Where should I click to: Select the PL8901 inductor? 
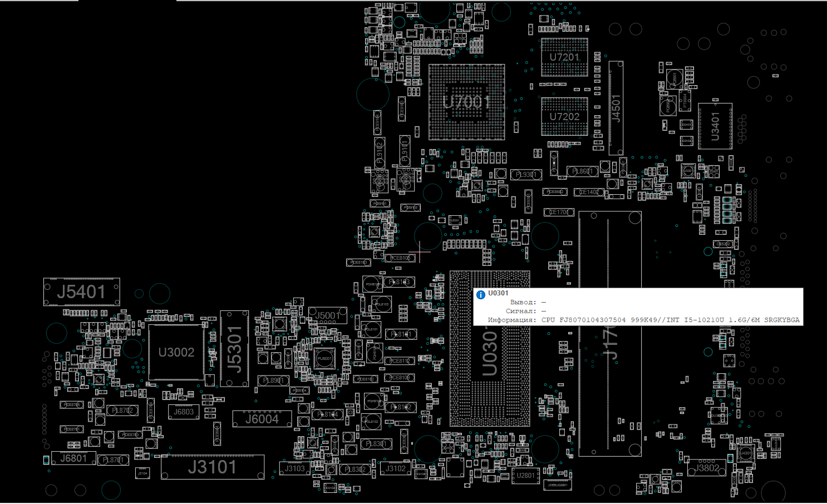(273, 381)
